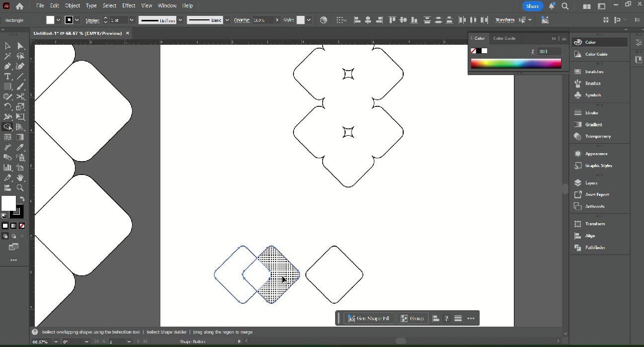Select the Artboard tool
This screenshot has width=644, height=347.
[20, 168]
